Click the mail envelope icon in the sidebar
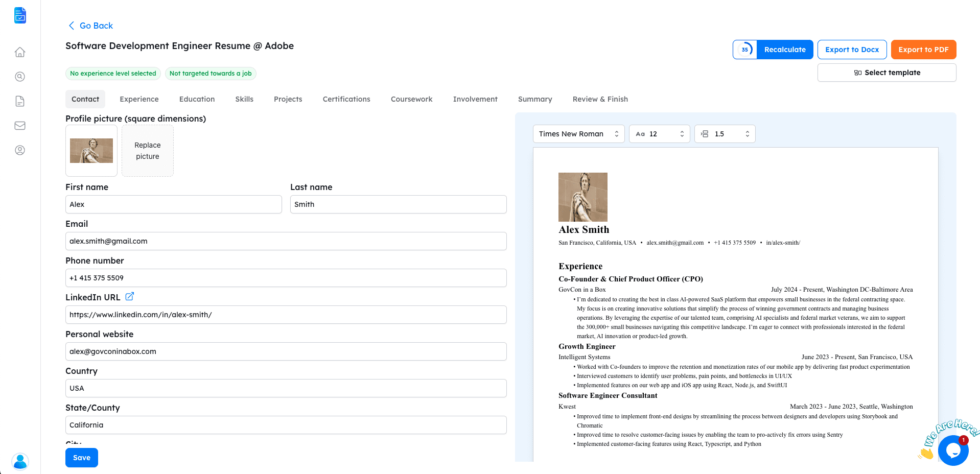The height and width of the screenshot is (474, 980). [20, 126]
